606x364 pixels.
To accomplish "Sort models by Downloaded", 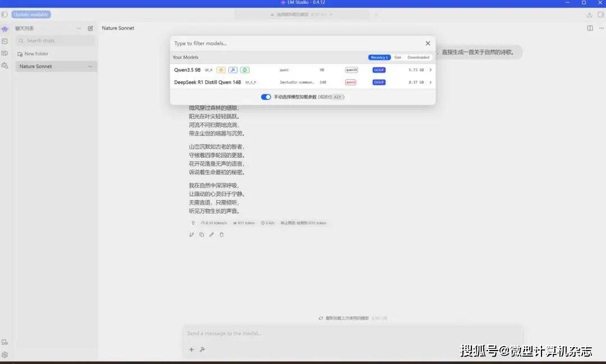I will tap(418, 57).
